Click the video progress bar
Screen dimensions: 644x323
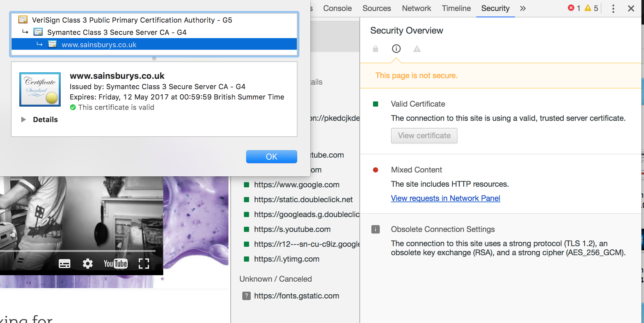pos(78,251)
